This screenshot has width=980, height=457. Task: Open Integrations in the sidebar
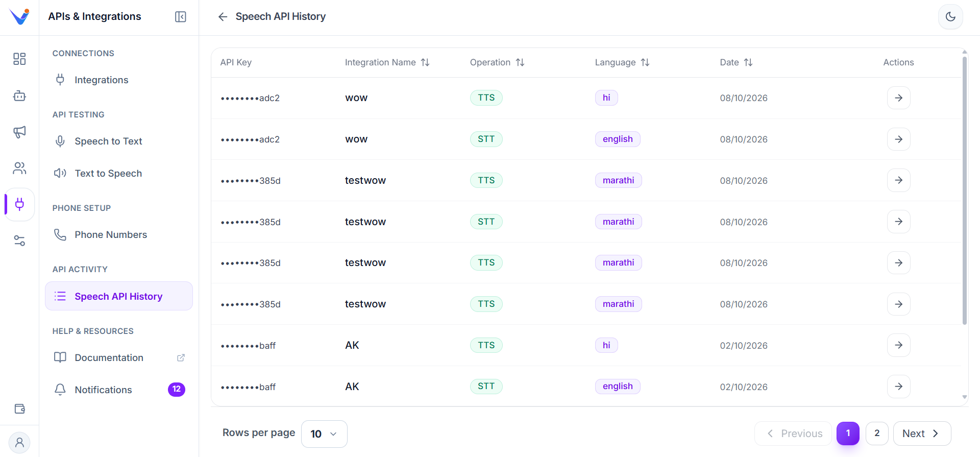pos(119,80)
